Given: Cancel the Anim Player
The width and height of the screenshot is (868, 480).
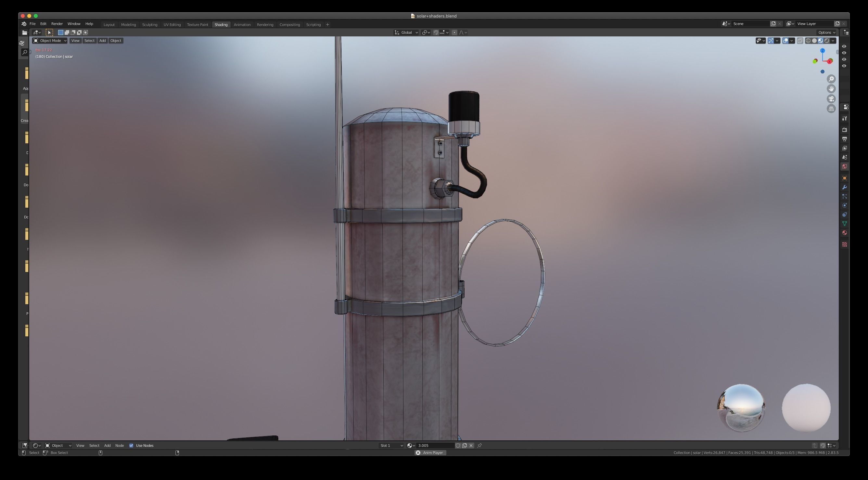Looking at the screenshot, I should (418, 453).
